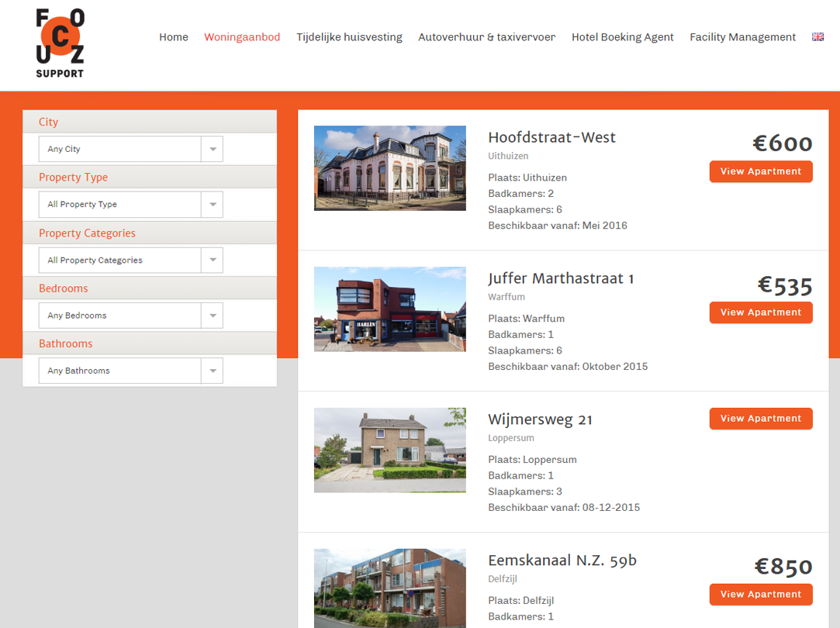The image size is (840, 628).
Task: Click 'Beschikbaar vanaf: Mei 2016' text
Action: pos(558,226)
